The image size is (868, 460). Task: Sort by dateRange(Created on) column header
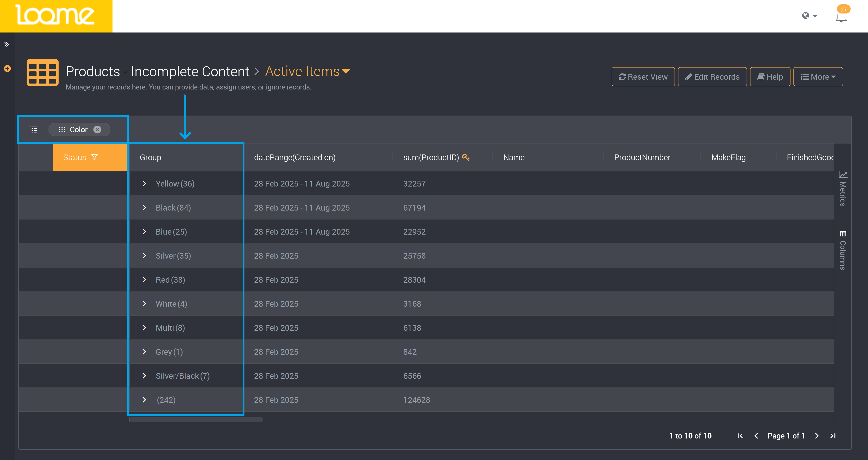tap(295, 157)
